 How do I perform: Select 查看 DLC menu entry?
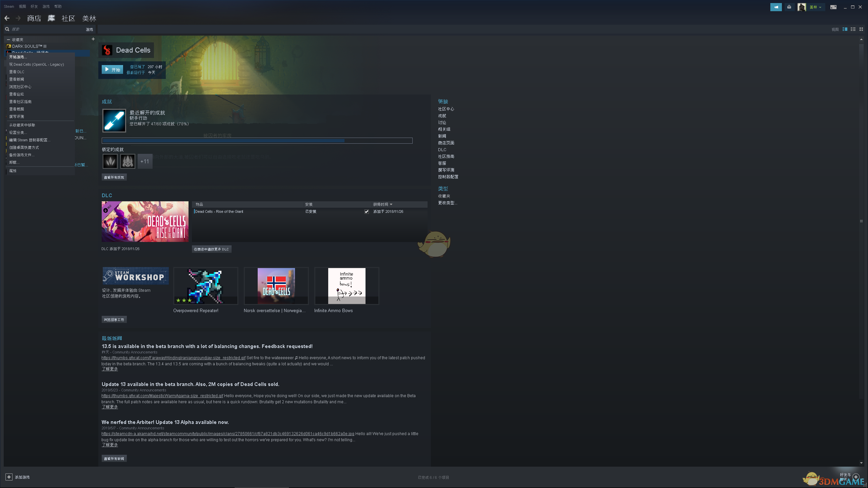coord(17,72)
